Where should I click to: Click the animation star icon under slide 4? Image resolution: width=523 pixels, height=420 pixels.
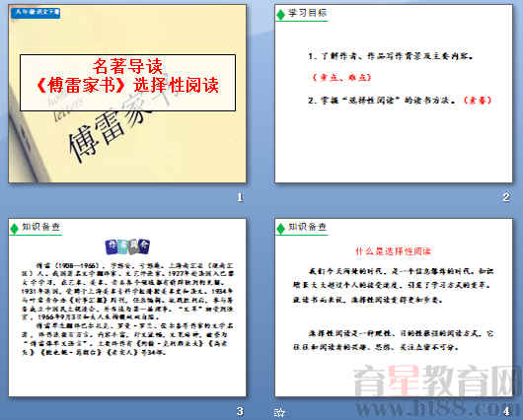tap(279, 413)
